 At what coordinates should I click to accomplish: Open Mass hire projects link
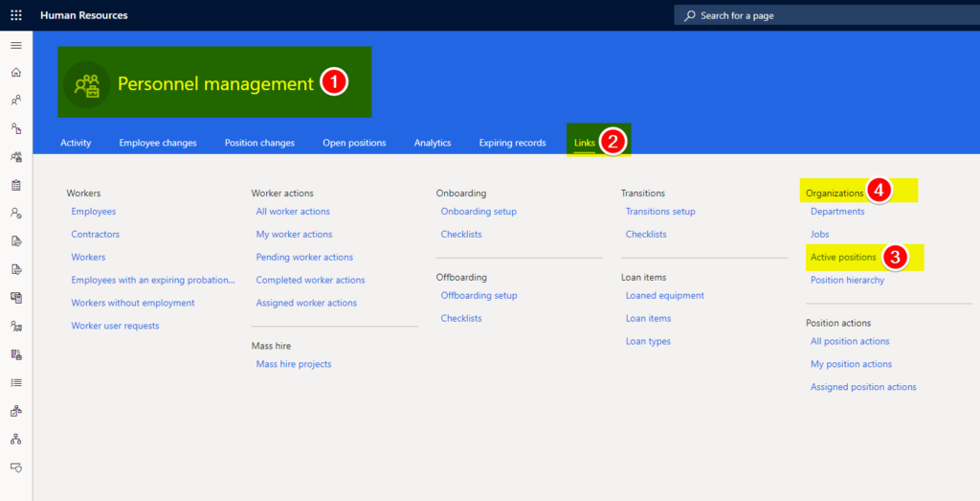click(x=293, y=364)
